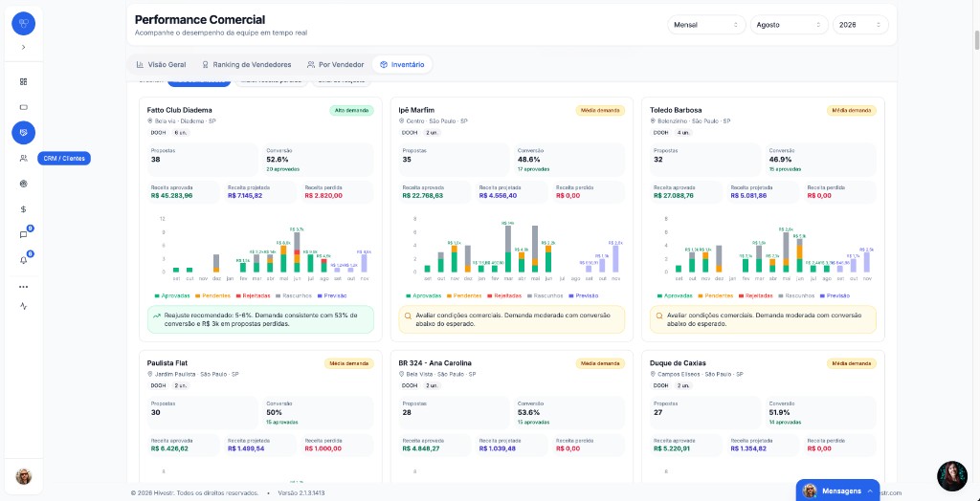Expand the Mensagens chat panel

837,491
